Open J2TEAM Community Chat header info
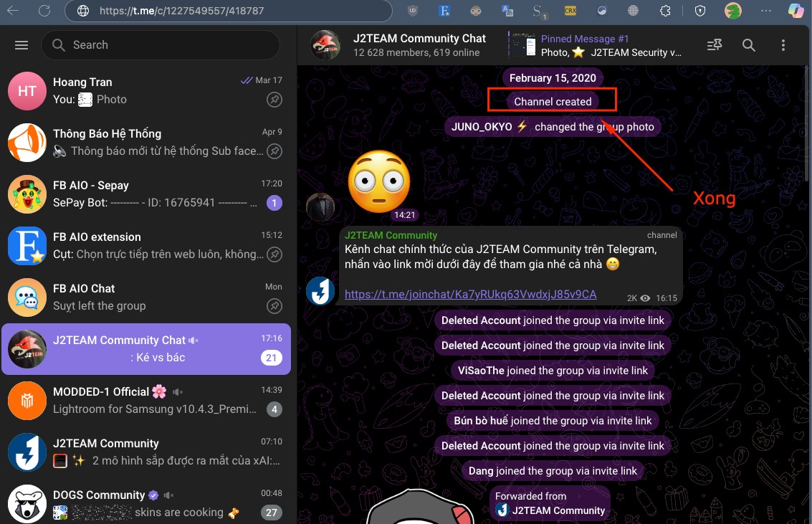 pyautogui.click(x=419, y=45)
